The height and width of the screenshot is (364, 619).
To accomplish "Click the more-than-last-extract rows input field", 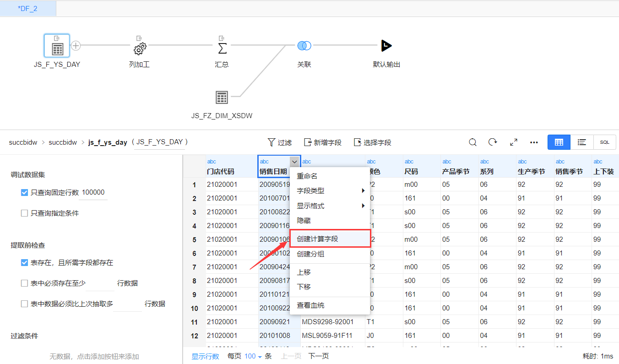I will tap(128, 304).
